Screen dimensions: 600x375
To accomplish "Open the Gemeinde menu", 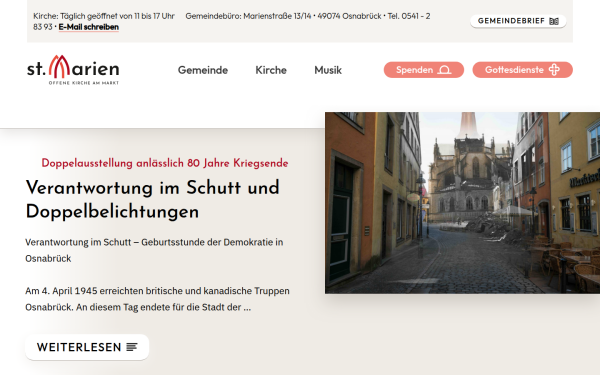I will 203,70.
